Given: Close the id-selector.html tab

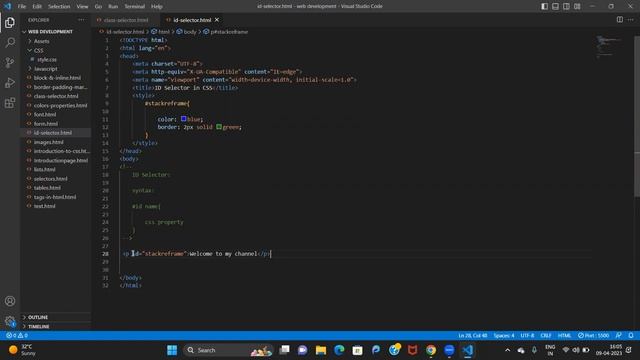Looking at the screenshot, I should (217, 20).
